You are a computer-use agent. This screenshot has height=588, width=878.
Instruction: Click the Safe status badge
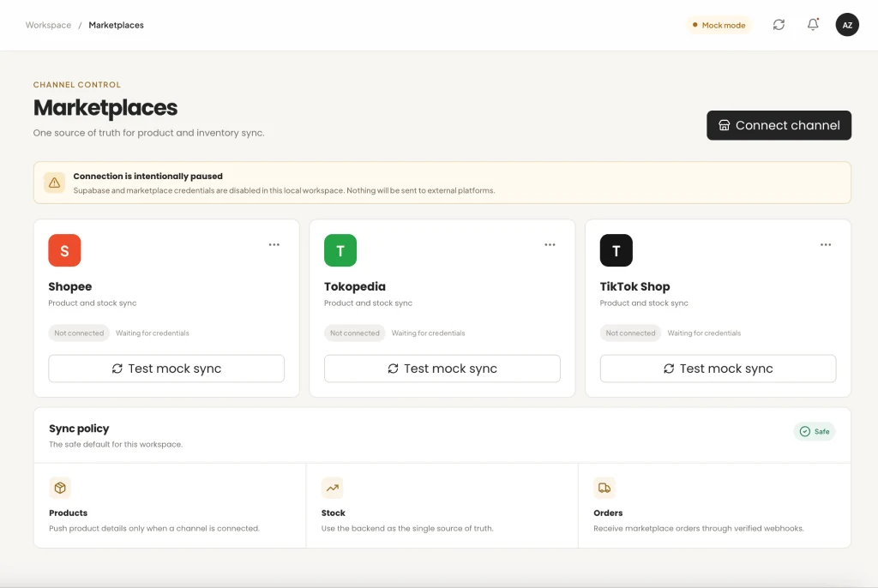tap(815, 431)
